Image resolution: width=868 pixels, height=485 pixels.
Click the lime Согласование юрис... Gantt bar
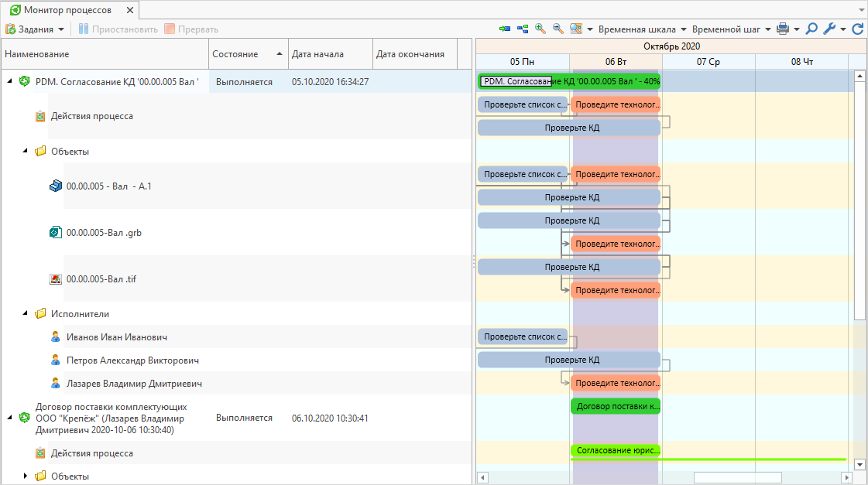click(616, 450)
